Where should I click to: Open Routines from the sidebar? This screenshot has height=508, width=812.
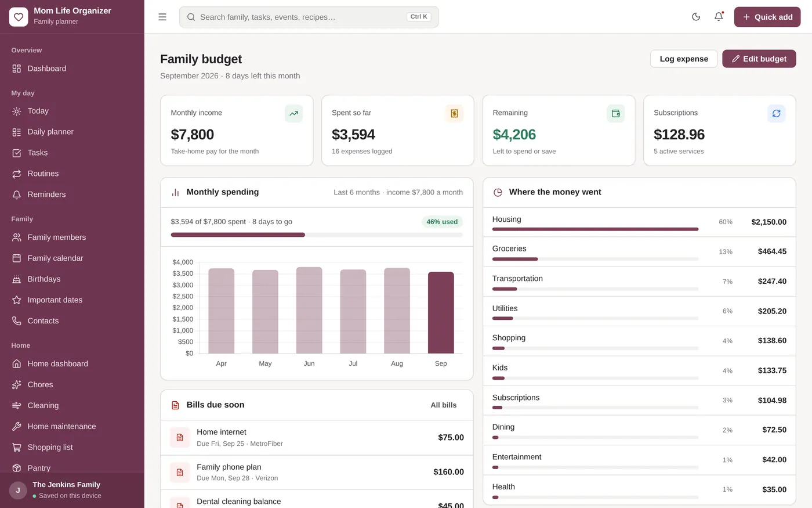click(72, 174)
